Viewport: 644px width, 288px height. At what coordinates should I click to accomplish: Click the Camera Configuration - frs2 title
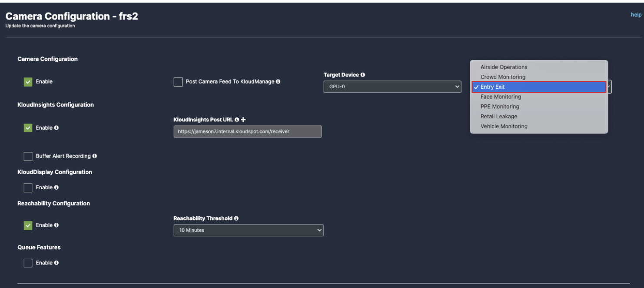pyautogui.click(x=72, y=17)
